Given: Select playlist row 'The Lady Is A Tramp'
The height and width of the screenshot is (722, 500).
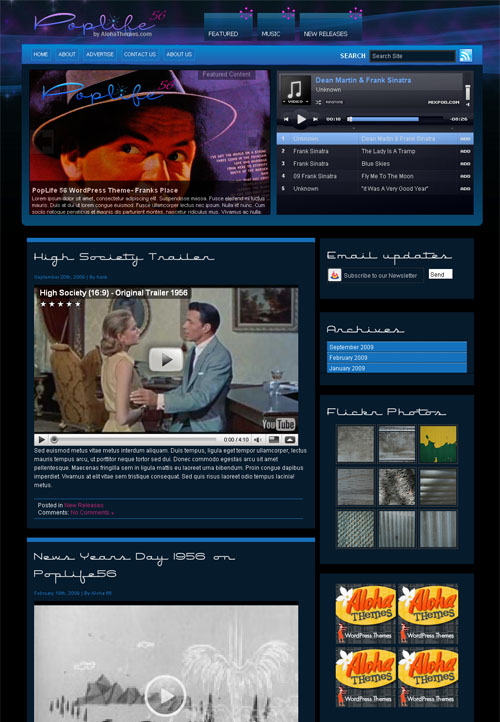Looking at the screenshot, I should (x=375, y=151).
